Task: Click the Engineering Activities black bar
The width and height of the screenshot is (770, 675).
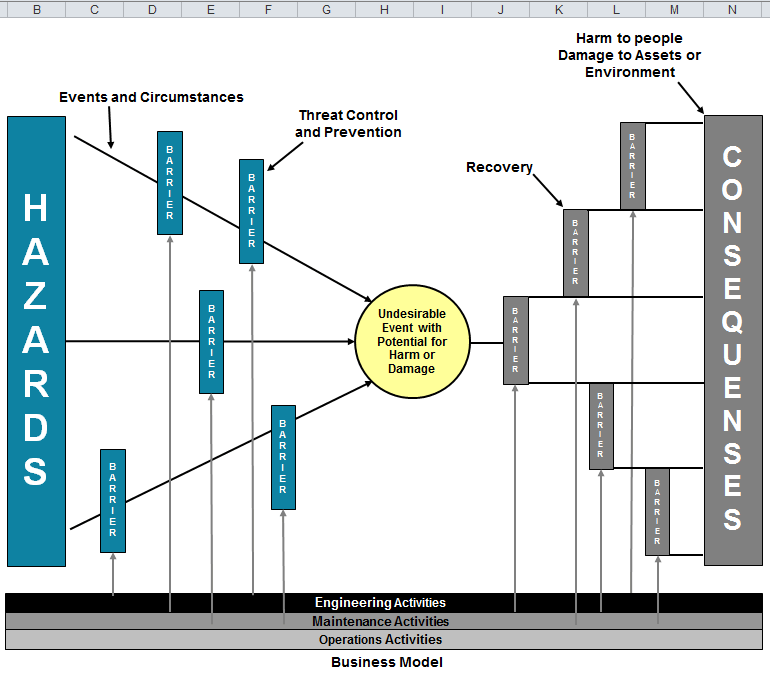Action: pyautogui.click(x=384, y=602)
